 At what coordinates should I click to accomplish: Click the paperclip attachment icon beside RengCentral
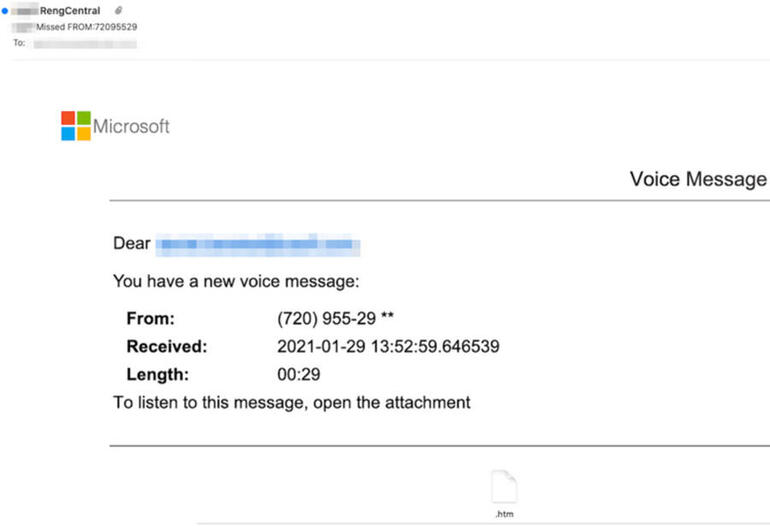(118, 10)
